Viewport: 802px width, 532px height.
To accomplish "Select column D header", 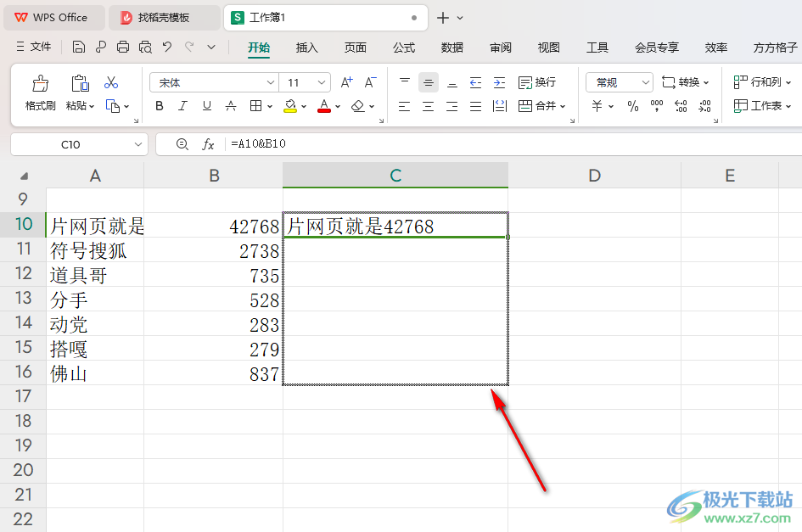I will [x=594, y=176].
